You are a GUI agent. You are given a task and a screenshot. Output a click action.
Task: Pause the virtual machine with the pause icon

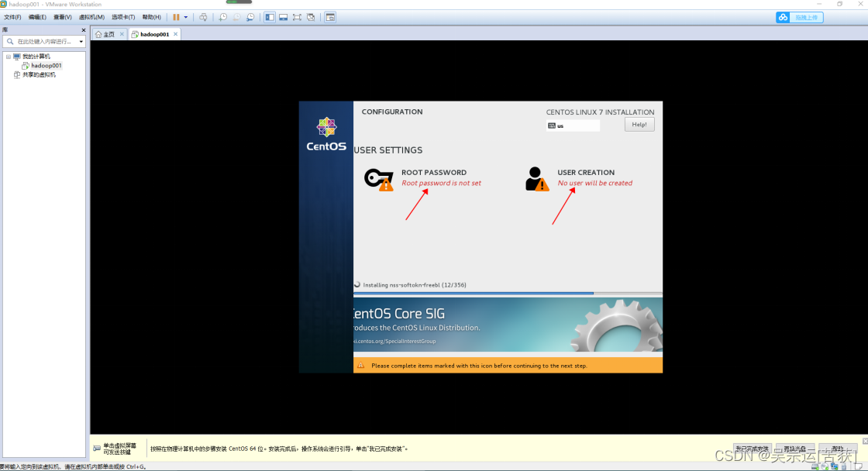(x=176, y=17)
